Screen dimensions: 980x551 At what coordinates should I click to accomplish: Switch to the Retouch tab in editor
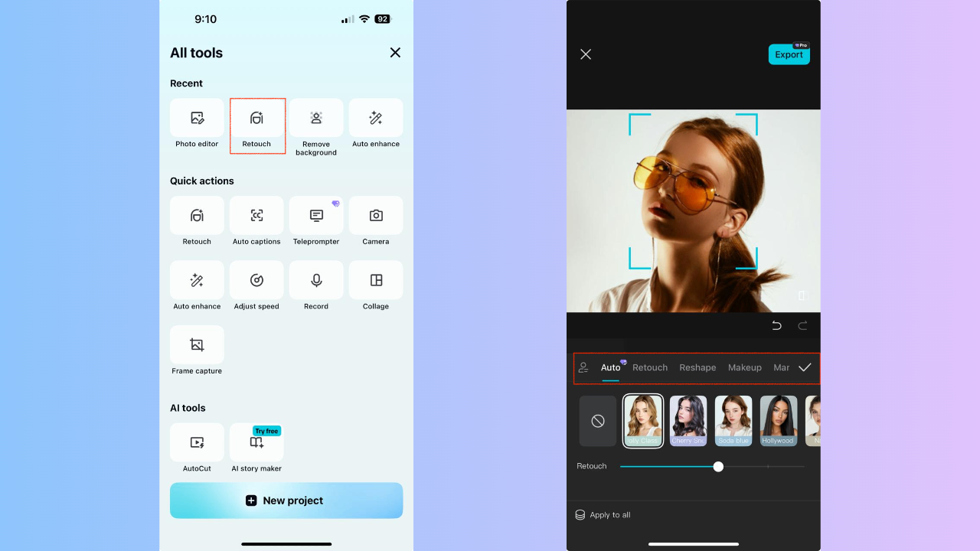pos(650,367)
